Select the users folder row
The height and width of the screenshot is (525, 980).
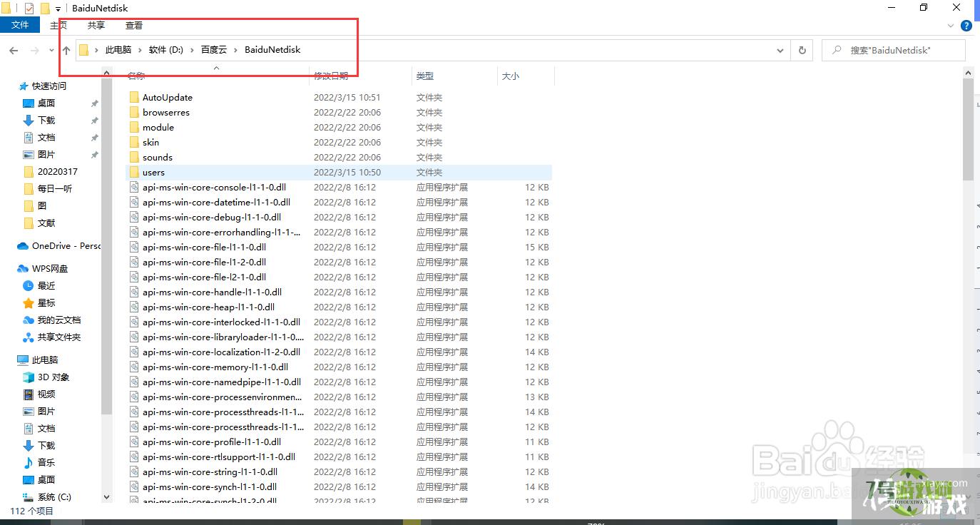coord(338,173)
